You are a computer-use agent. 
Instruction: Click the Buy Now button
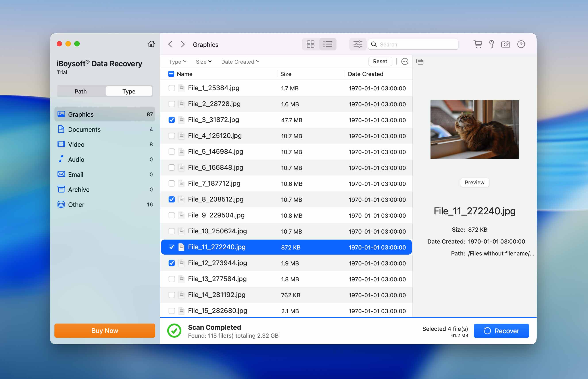pyautogui.click(x=104, y=331)
